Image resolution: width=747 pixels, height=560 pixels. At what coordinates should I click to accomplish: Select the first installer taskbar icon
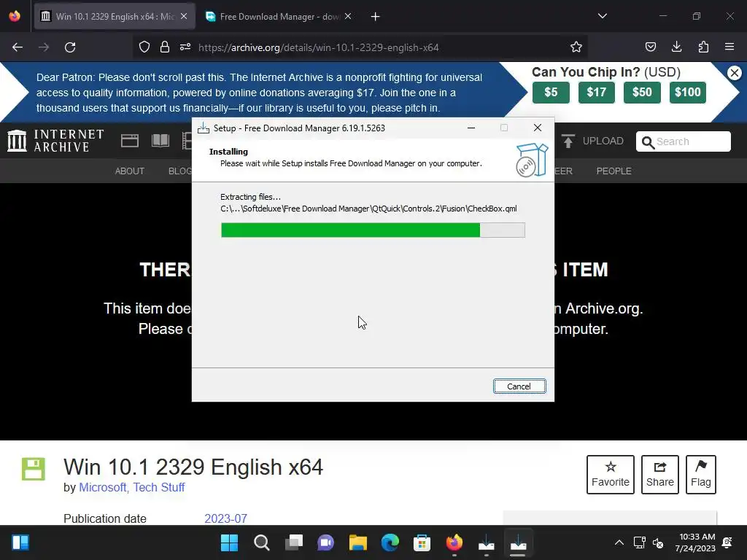[x=487, y=542]
